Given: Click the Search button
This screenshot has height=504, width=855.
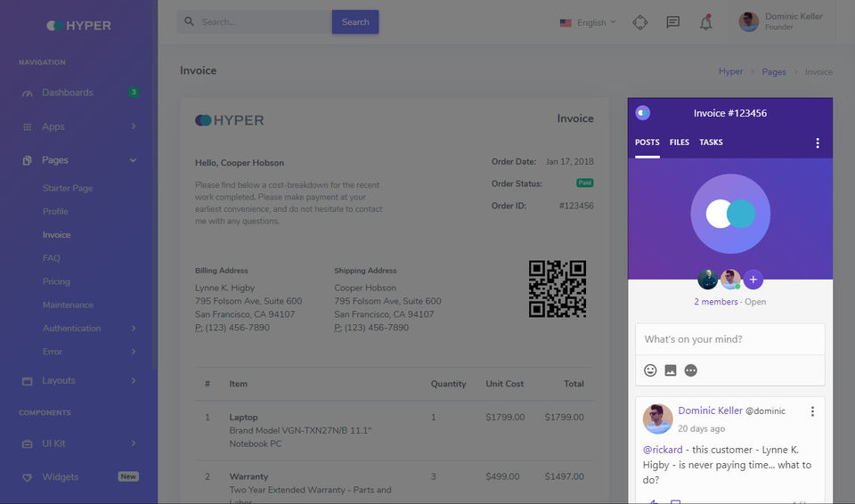Looking at the screenshot, I should [x=355, y=22].
